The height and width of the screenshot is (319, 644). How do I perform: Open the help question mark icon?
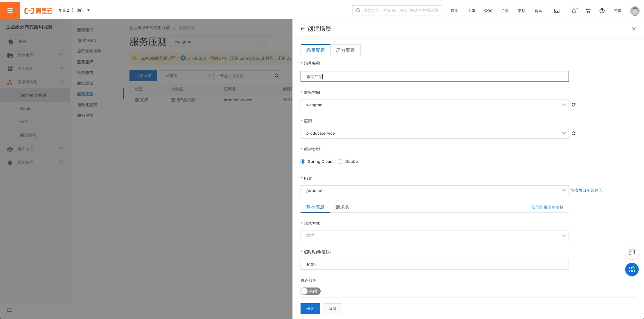point(602,11)
